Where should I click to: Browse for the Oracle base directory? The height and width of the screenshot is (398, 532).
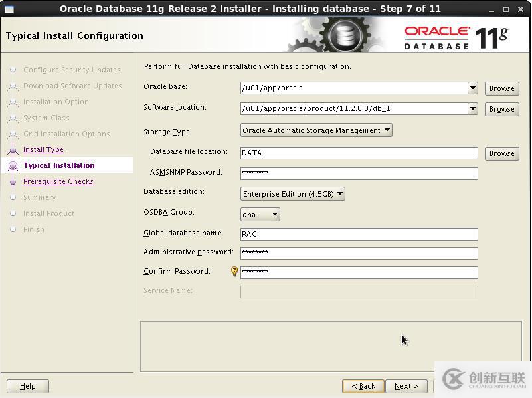[x=501, y=88]
